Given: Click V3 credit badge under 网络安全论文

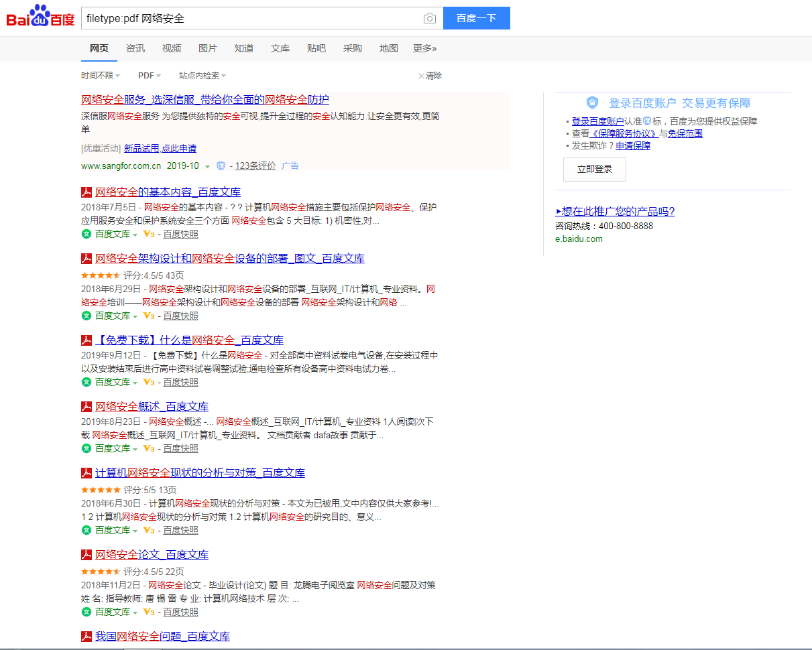Looking at the screenshot, I should 149,612.
